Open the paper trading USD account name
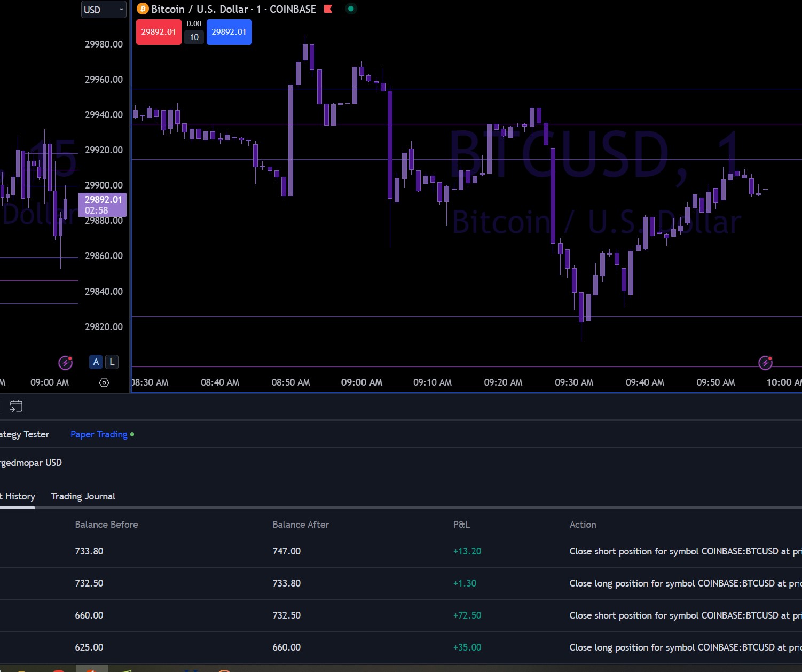Image resolution: width=802 pixels, height=672 pixels. [31, 463]
